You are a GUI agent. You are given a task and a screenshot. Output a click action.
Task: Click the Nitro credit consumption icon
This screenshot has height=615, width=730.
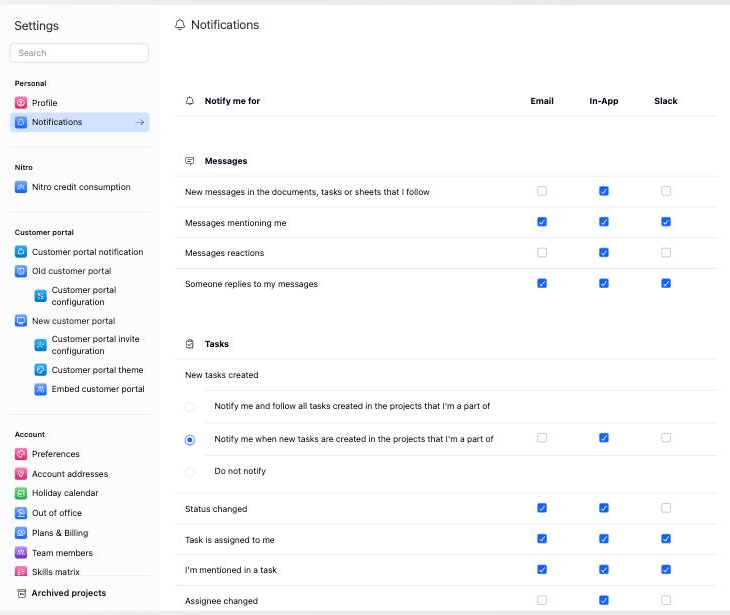(21, 187)
